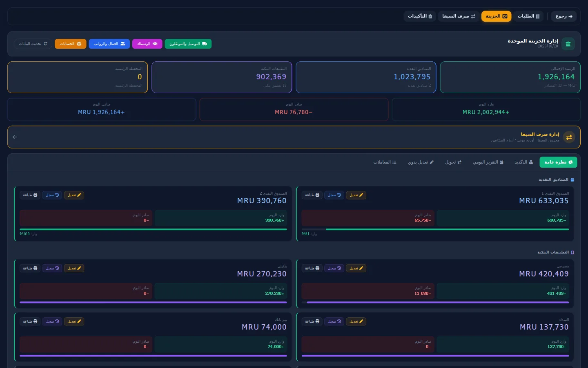Click the phone icon beside the "التطبيقات البنكية" section heading
The image size is (588, 368).
[x=572, y=253]
